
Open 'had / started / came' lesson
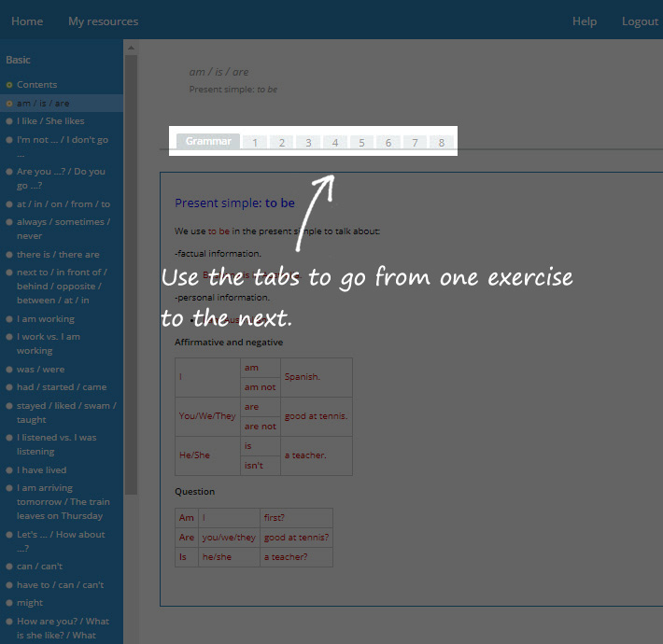(62, 387)
